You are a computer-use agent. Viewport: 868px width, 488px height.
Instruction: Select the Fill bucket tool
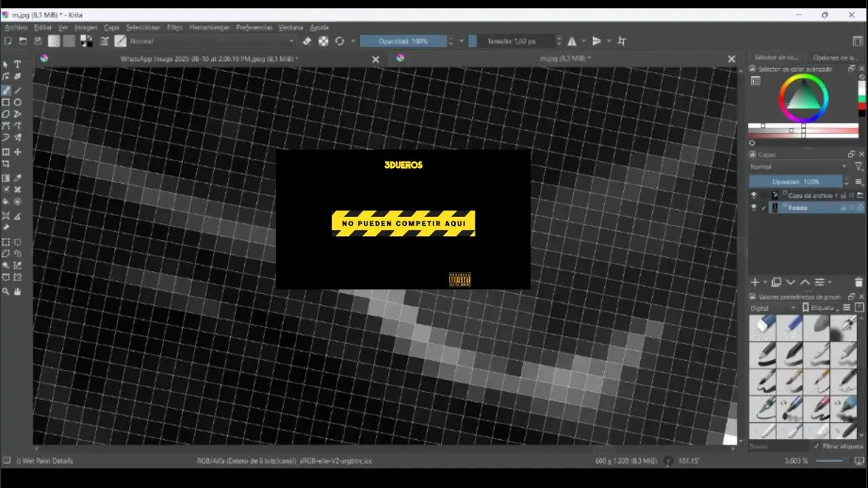[x=6, y=201]
